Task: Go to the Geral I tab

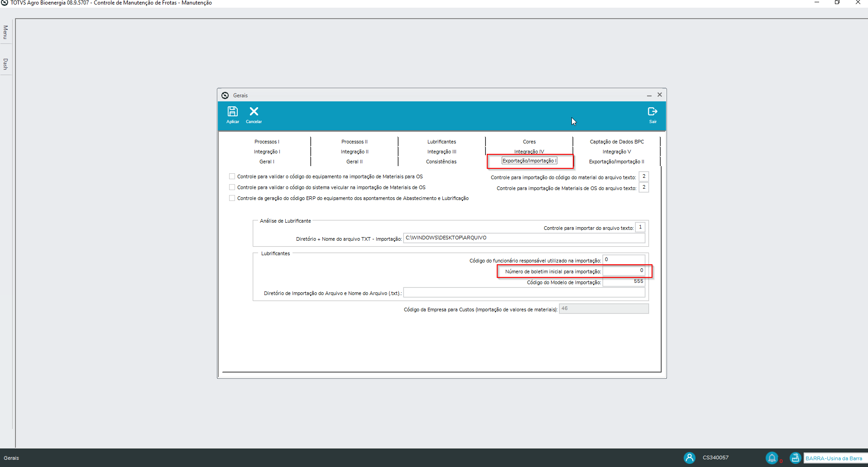Action: tap(267, 162)
